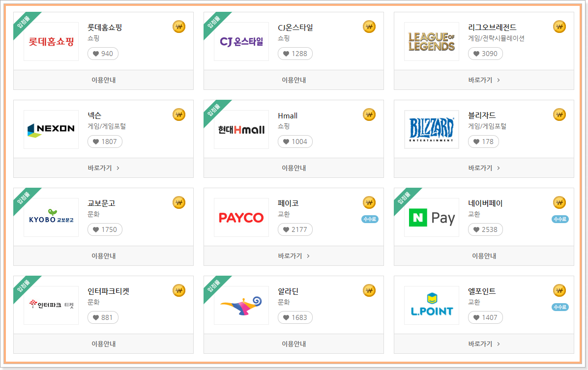This screenshot has width=588, height=370.
Task: Open 이용안내 under 알라딘
Action: coord(294,344)
